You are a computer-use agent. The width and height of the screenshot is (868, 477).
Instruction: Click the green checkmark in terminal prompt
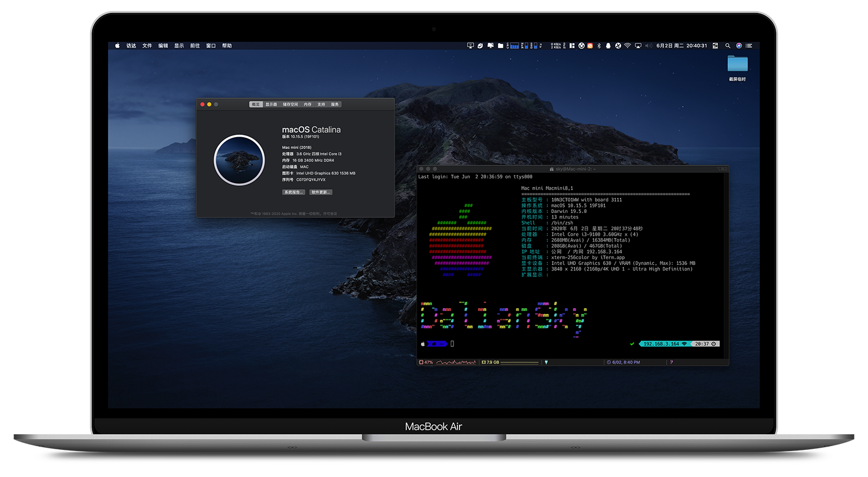[x=632, y=344]
